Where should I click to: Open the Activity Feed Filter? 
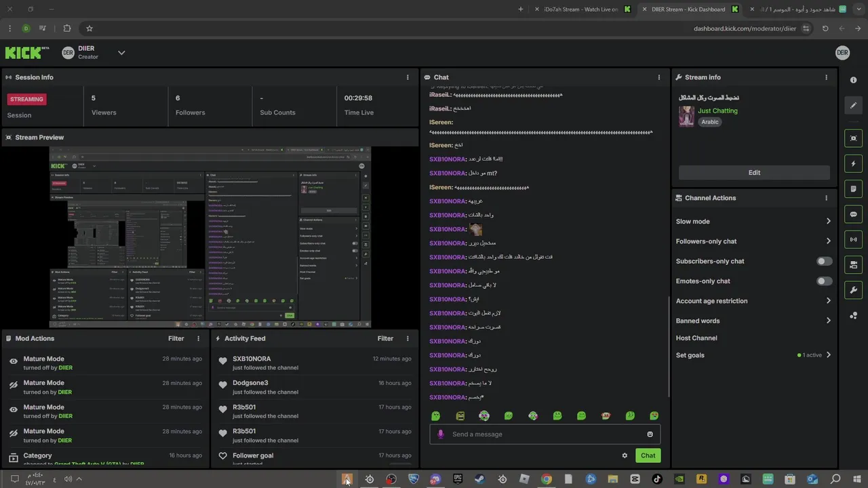point(385,338)
